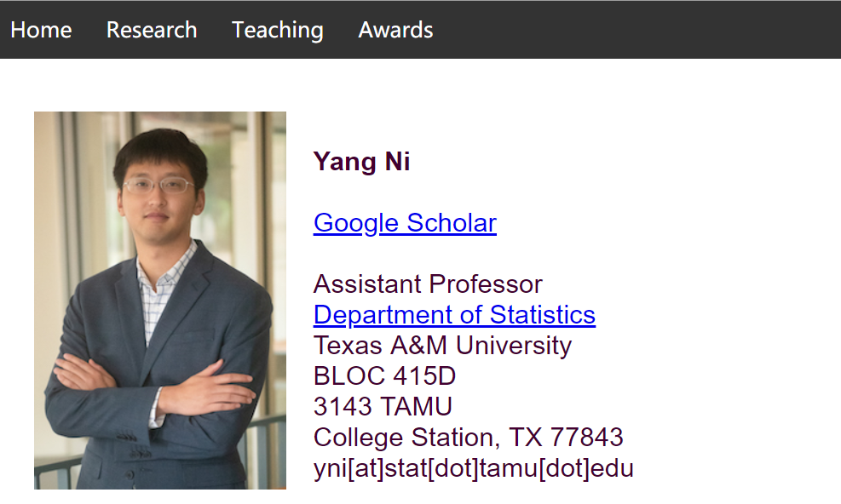
Task: Open the Teaching section
Action: (278, 30)
